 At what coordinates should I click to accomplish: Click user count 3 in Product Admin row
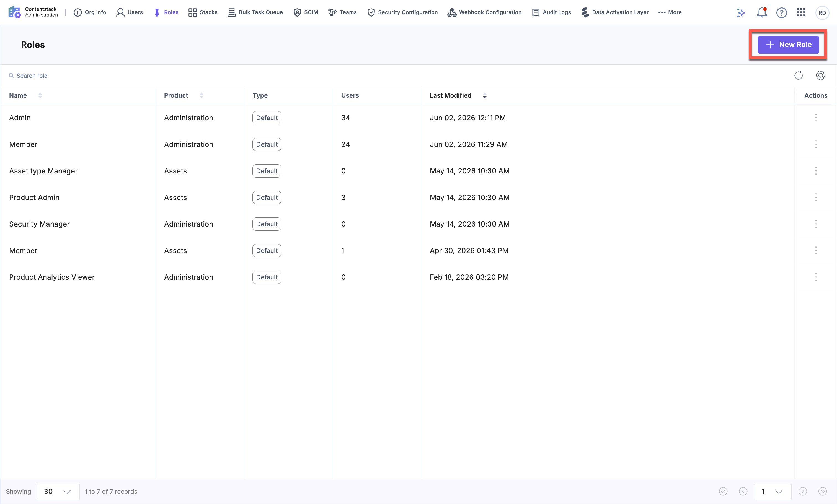click(x=343, y=197)
